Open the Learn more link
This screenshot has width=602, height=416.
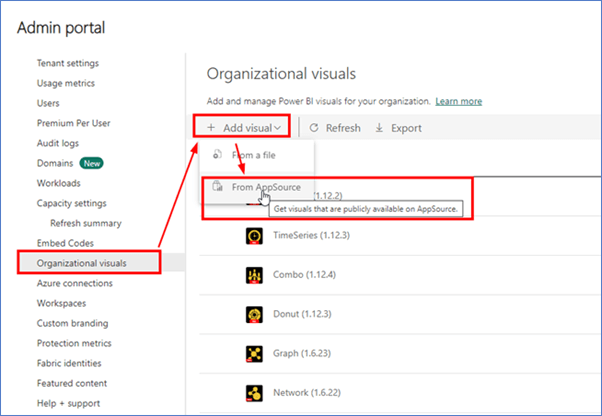coord(459,101)
